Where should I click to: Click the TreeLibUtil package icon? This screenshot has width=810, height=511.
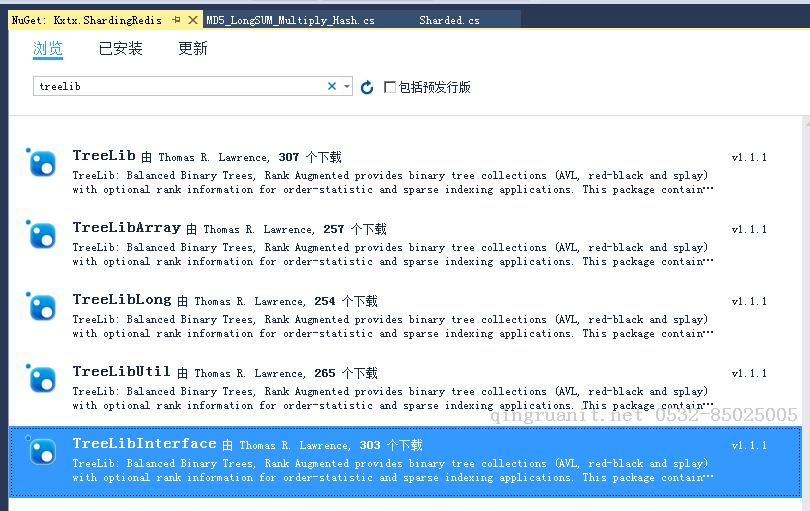[x=42, y=379]
